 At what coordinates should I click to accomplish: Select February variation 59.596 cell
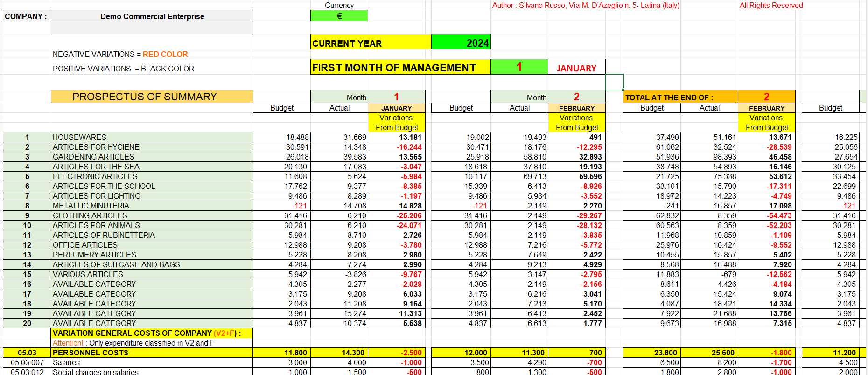click(577, 176)
